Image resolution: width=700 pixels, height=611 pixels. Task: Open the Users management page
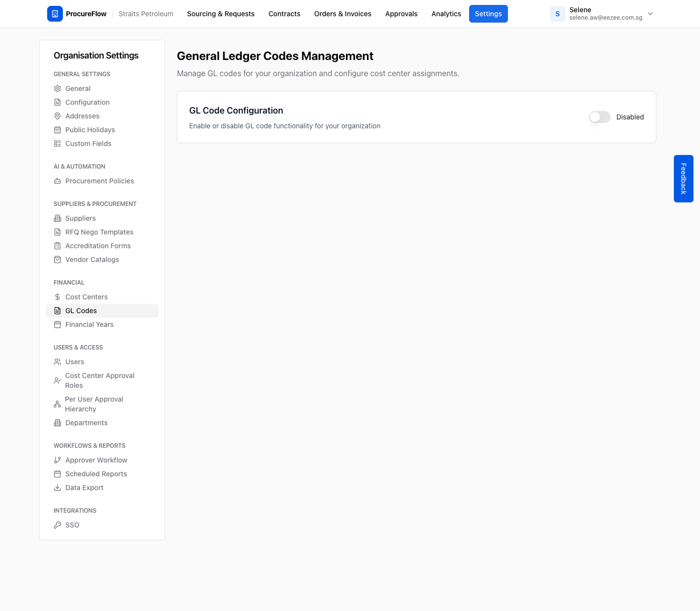tap(102, 362)
